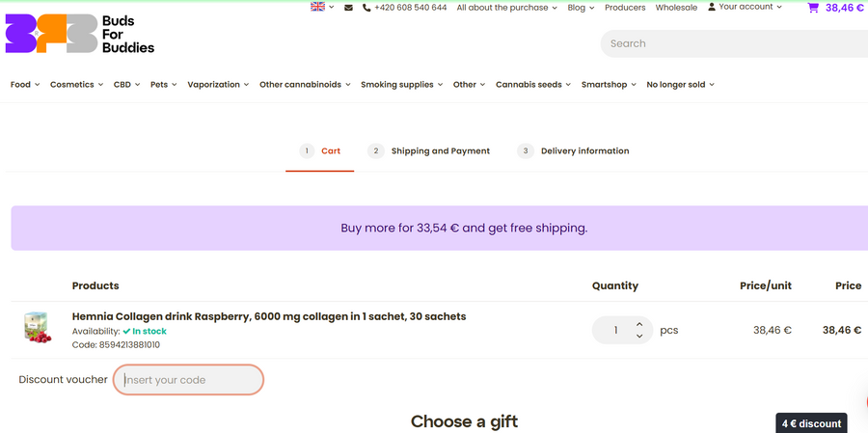
Task: Click the Your account user icon
Action: 712,7
